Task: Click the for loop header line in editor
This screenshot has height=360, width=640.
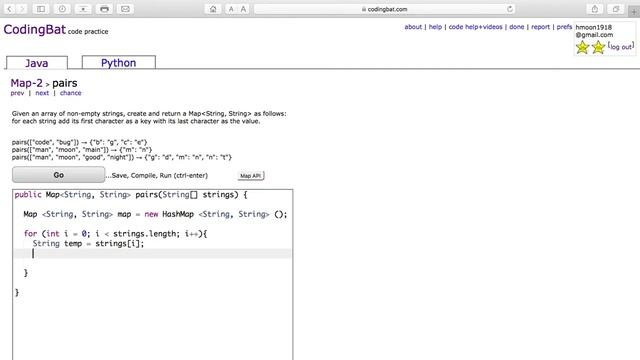Action: [x=116, y=234]
